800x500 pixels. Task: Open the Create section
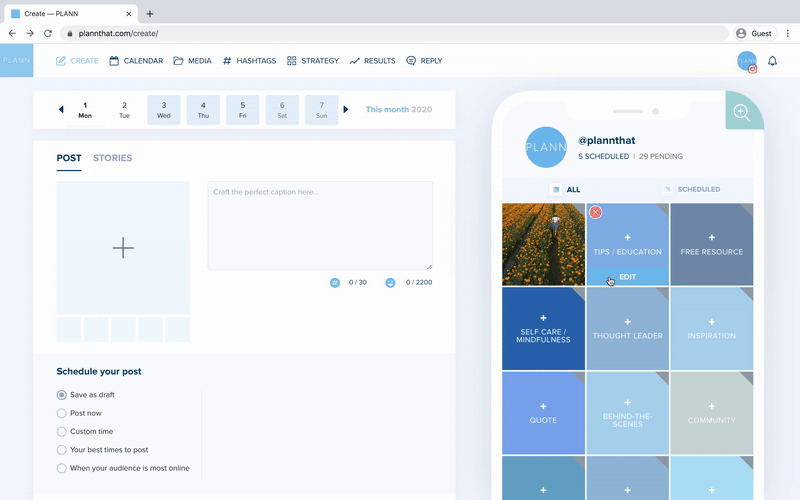[77, 61]
